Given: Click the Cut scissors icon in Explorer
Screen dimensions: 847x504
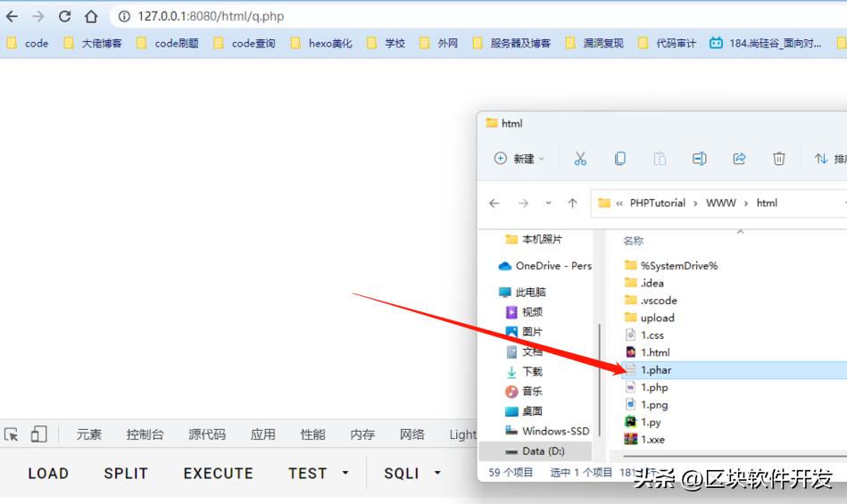Looking at the screenshot, I should pos(580,159).
